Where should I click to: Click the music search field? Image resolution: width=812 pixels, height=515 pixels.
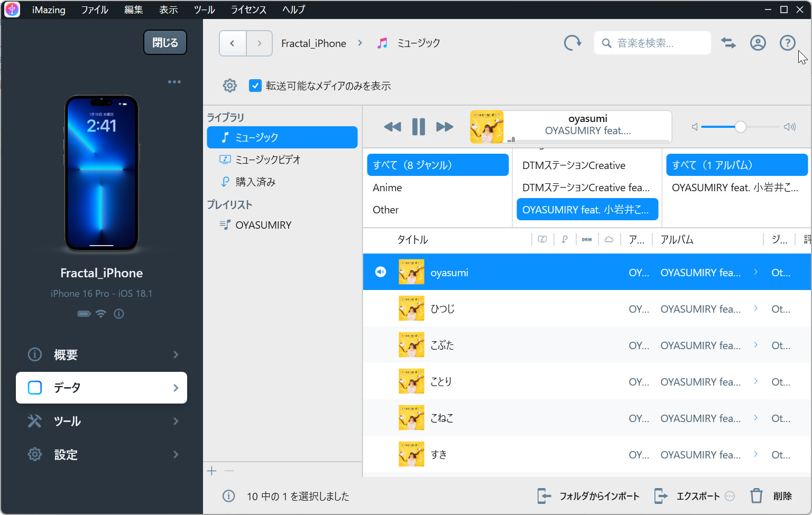click(652, 43)
